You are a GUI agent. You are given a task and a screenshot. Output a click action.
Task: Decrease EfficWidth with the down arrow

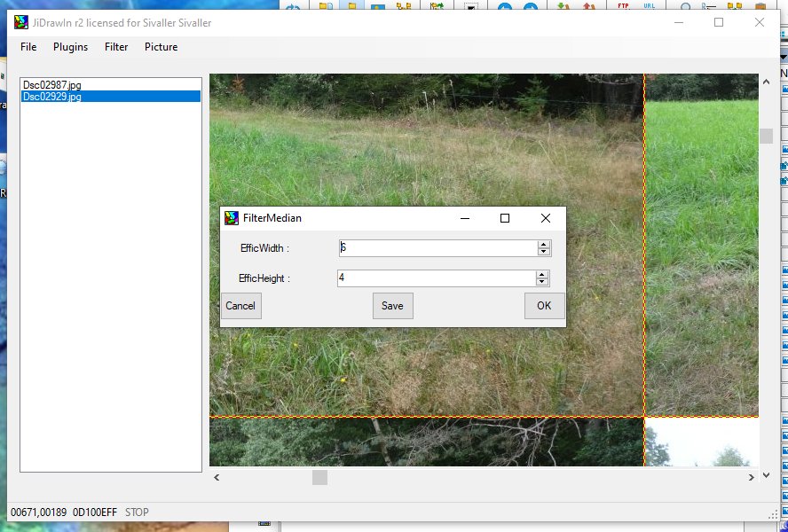point(543,252)
